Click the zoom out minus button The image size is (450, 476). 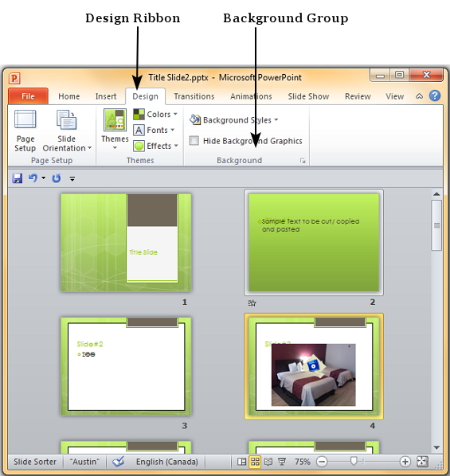322,462
